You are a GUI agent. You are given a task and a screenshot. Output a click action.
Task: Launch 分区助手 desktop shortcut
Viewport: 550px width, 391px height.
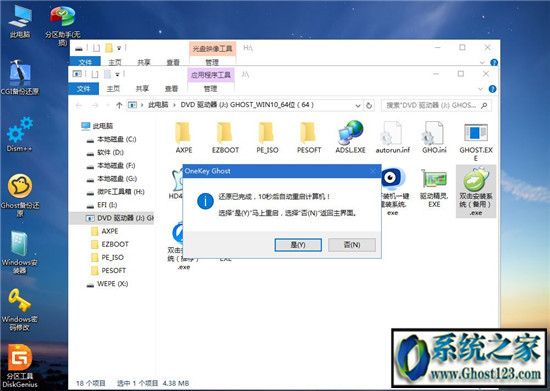[62, 25]
